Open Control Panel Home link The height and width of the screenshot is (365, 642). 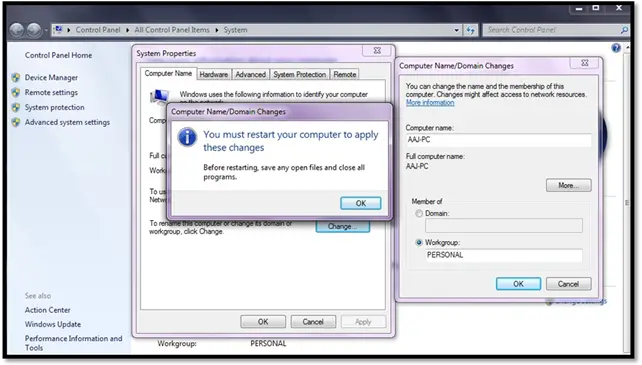pos(58,55)
